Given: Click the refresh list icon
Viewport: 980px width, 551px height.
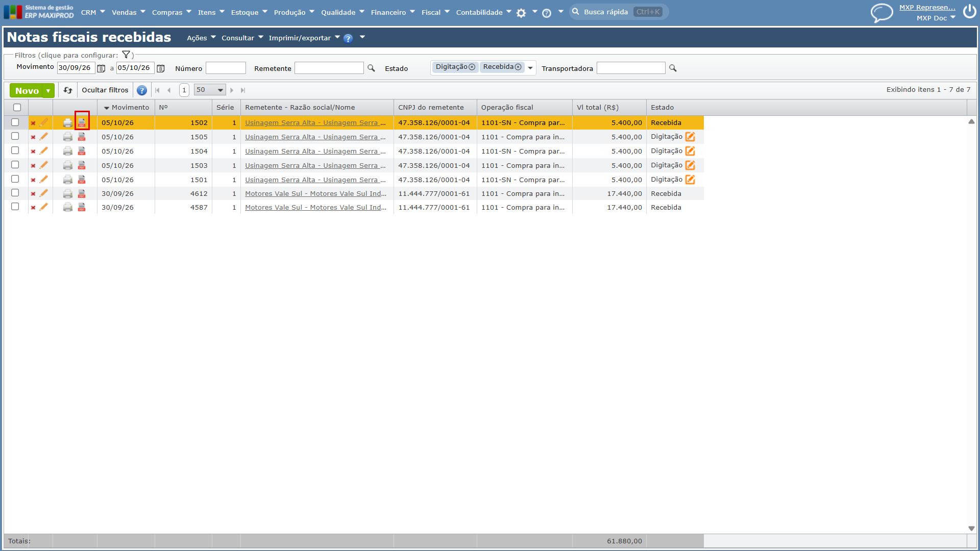Looking at the screenshot, I should [x=68, y=90].
